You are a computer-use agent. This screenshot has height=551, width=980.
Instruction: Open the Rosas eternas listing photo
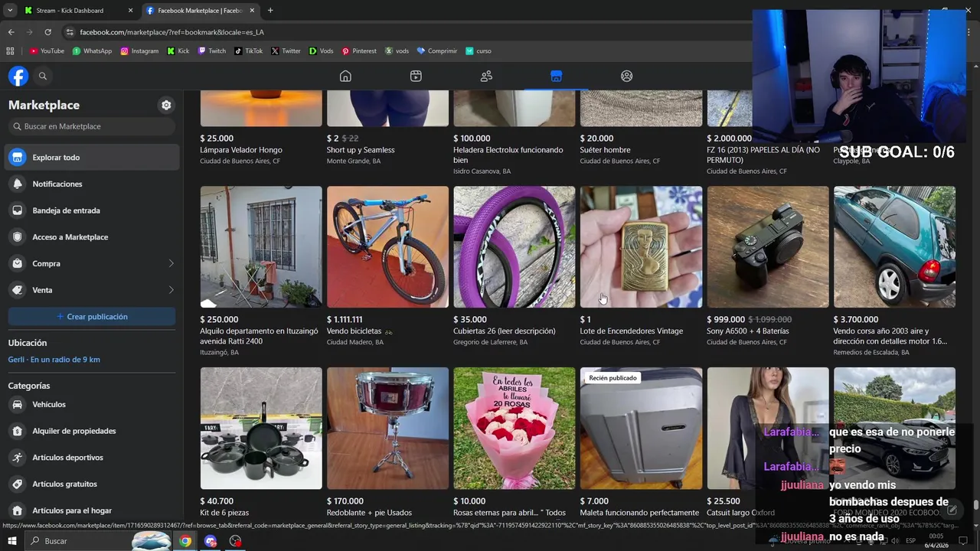click(x=514, y=428)
